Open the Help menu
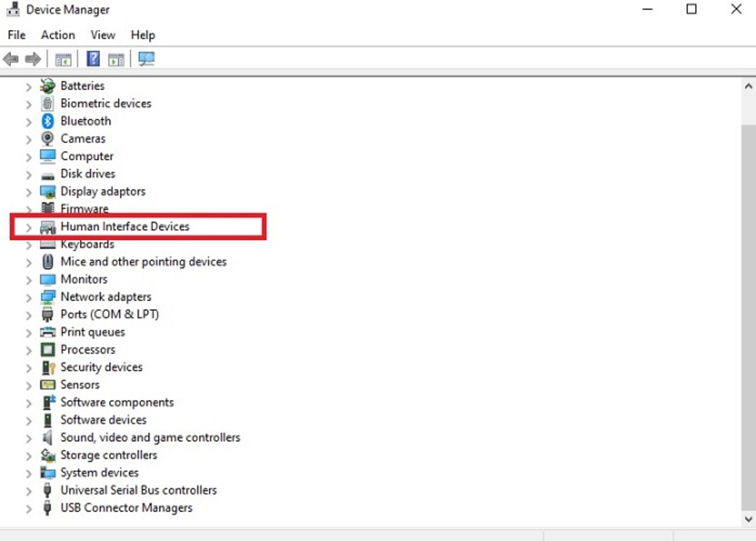This screenshot has height=541, width=756. pos(143,35)
